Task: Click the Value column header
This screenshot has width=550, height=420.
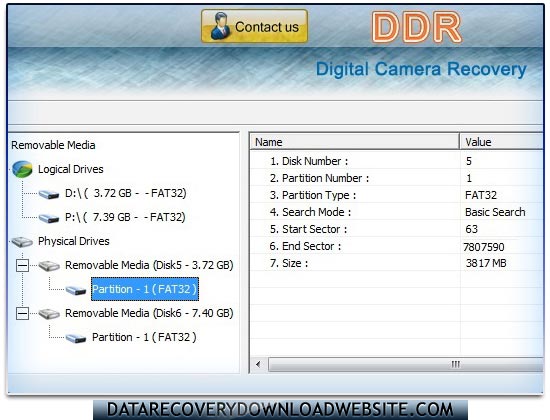Action: click(501, 142)
